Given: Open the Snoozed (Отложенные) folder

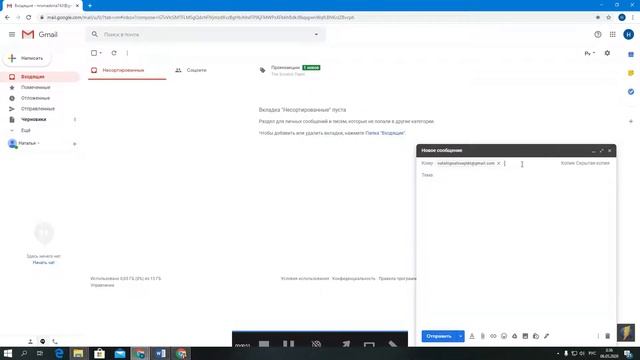Looking at the screenshot, I should click(35, 98).
